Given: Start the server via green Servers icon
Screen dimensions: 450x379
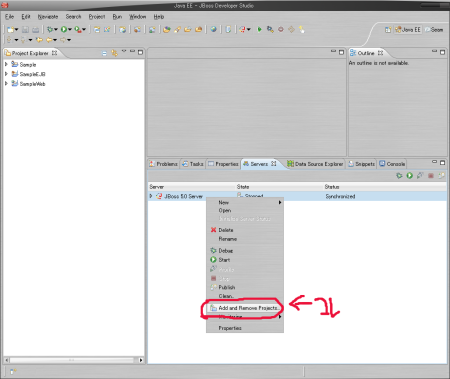Looking at the screenshot, I should pos(410,175).
